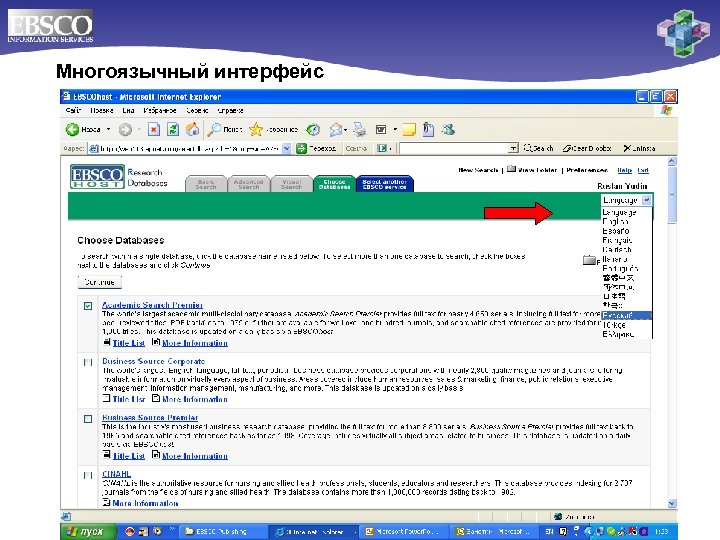Click the Favorites star icon
This screenshot has width=720, height=540.
point(256,130)
